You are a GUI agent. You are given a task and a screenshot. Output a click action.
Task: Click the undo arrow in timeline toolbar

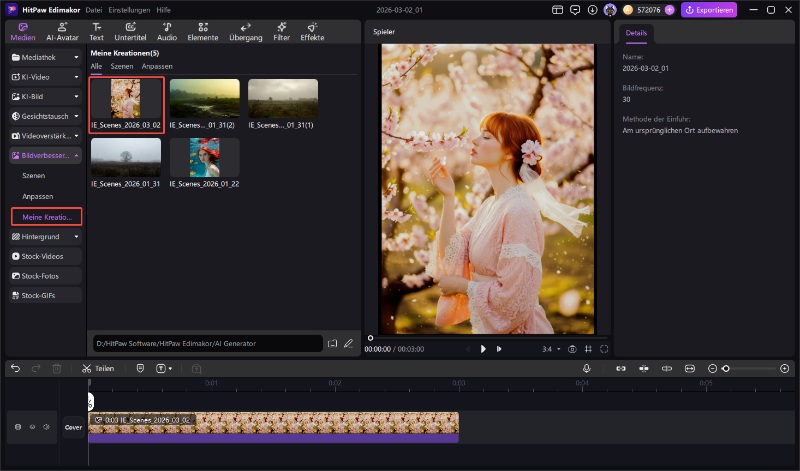[x=15, y=369]
